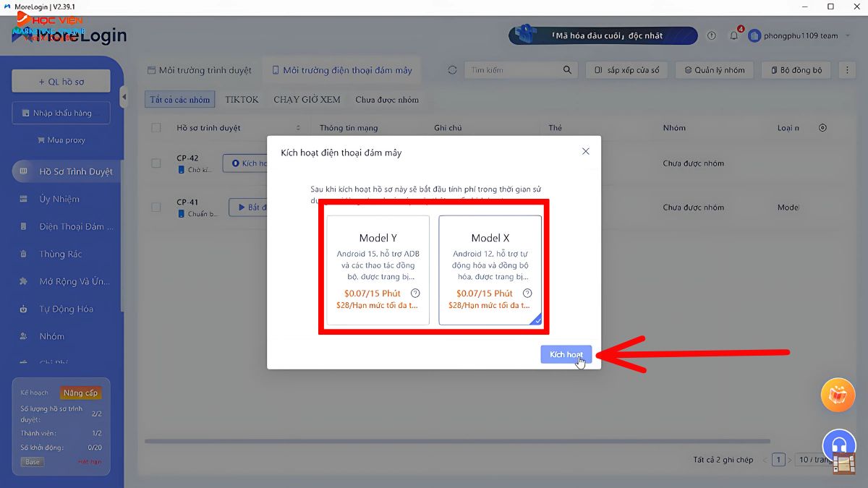Click Bộ đồng bộ button
The image size is (868, 488).
pos(796,70)
